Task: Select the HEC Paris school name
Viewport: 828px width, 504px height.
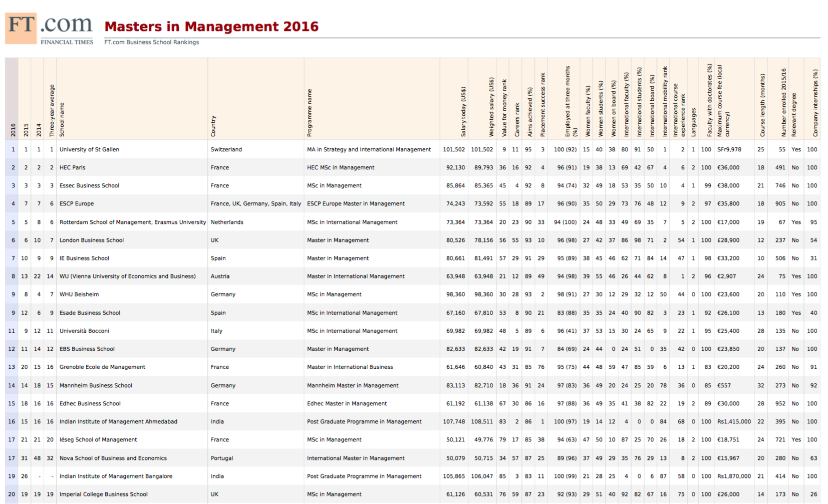Action: click(72, 167)
